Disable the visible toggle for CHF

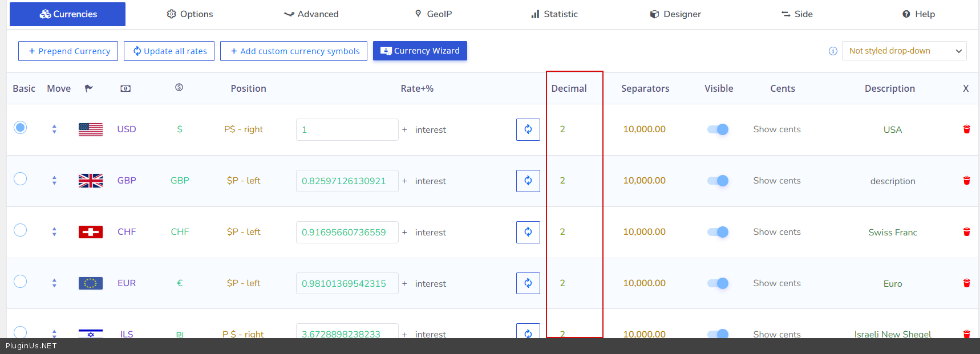point(718,232)
